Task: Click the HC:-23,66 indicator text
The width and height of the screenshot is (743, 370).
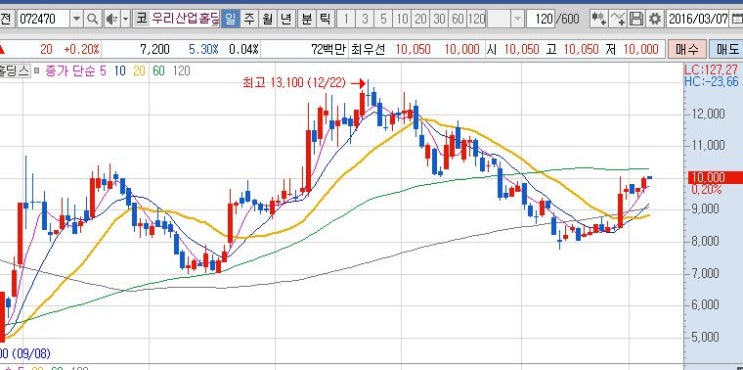Action: (x=711, y=81)
